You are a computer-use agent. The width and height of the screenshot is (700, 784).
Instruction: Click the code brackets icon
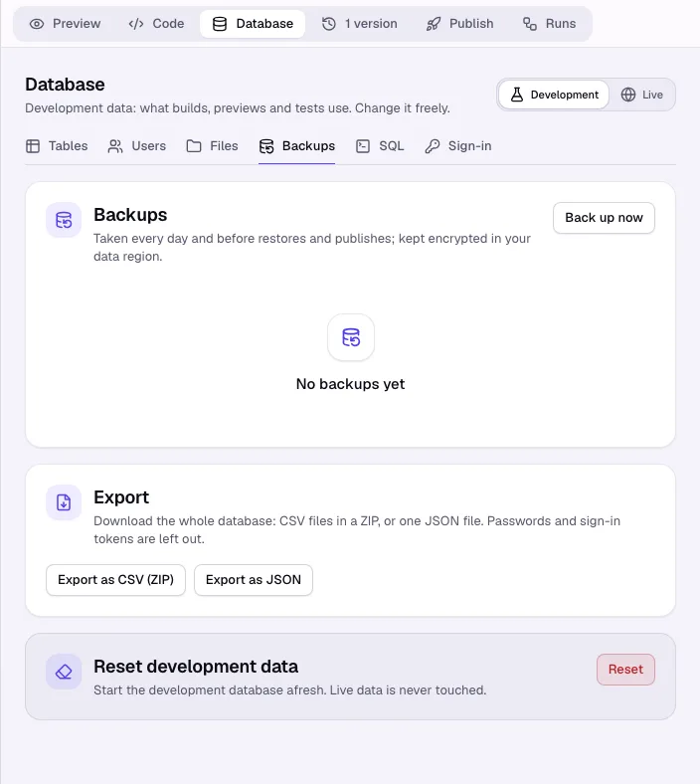[x=136, y=24]
